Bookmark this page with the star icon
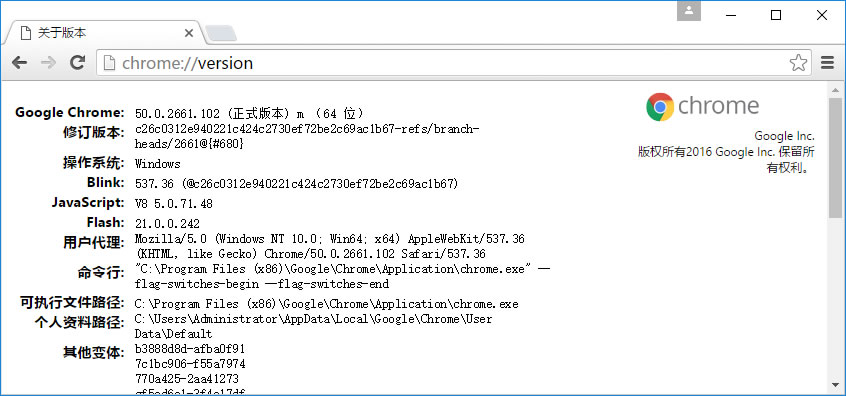 click(798, 63)
